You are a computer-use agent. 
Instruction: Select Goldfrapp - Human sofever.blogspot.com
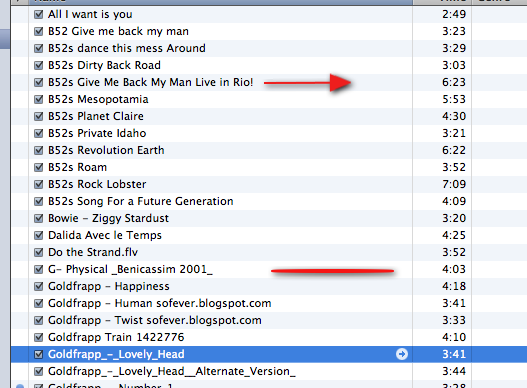coord(160,303)
